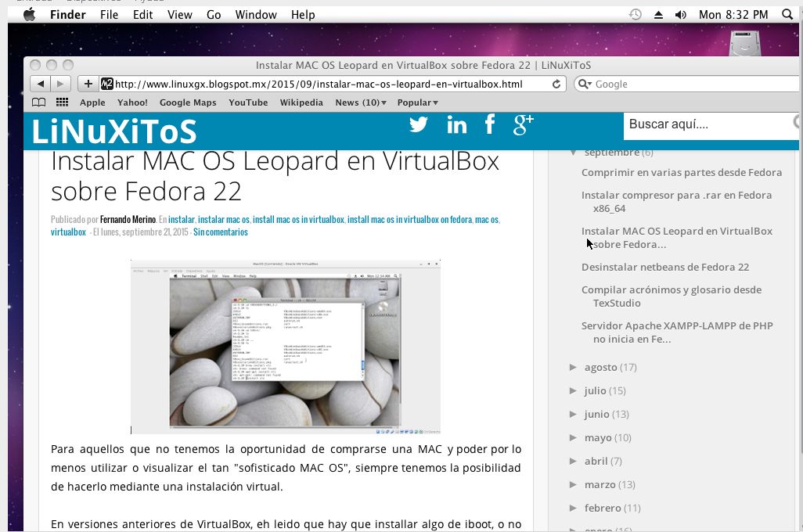
Task: Open News (10) bookmarks dropdown
Action: pos(361,102)
